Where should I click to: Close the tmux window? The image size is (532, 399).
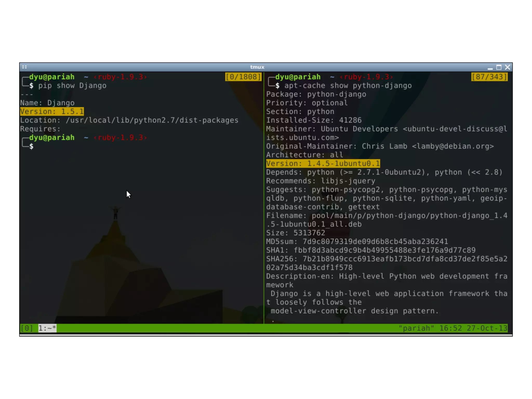click(507, 67)
